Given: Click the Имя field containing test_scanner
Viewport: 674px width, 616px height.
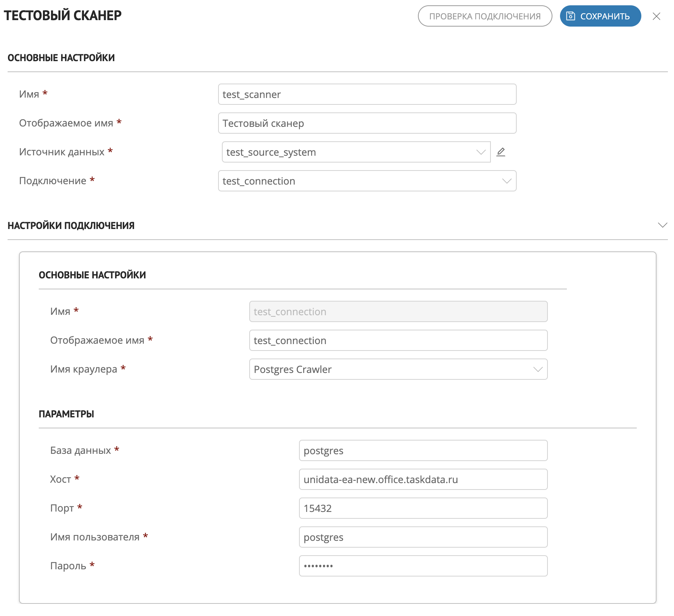Looking at the screenshot, I should (367, 94).
